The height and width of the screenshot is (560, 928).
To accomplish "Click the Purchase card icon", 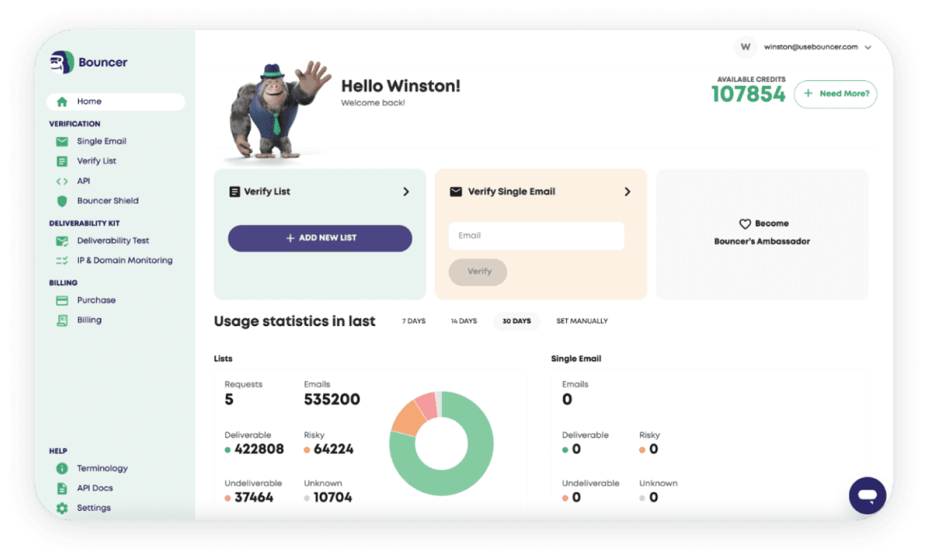I will click(62, 300).
